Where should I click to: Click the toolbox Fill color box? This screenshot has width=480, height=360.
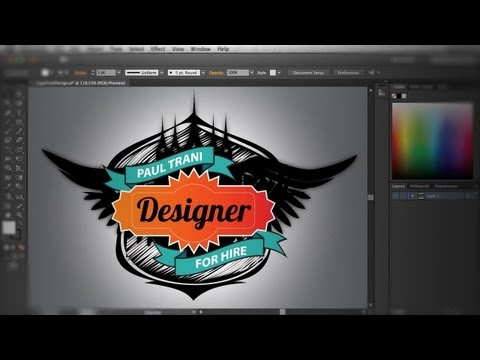pyautogui.click(x=9, y=228)
